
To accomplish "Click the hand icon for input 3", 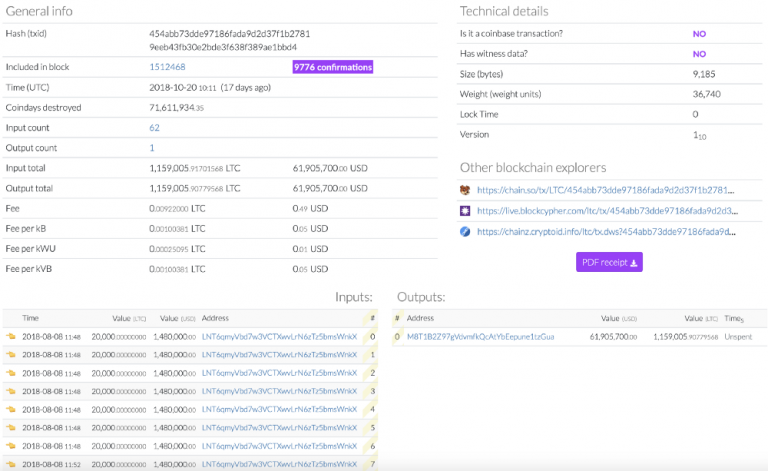I will (11, 391).
